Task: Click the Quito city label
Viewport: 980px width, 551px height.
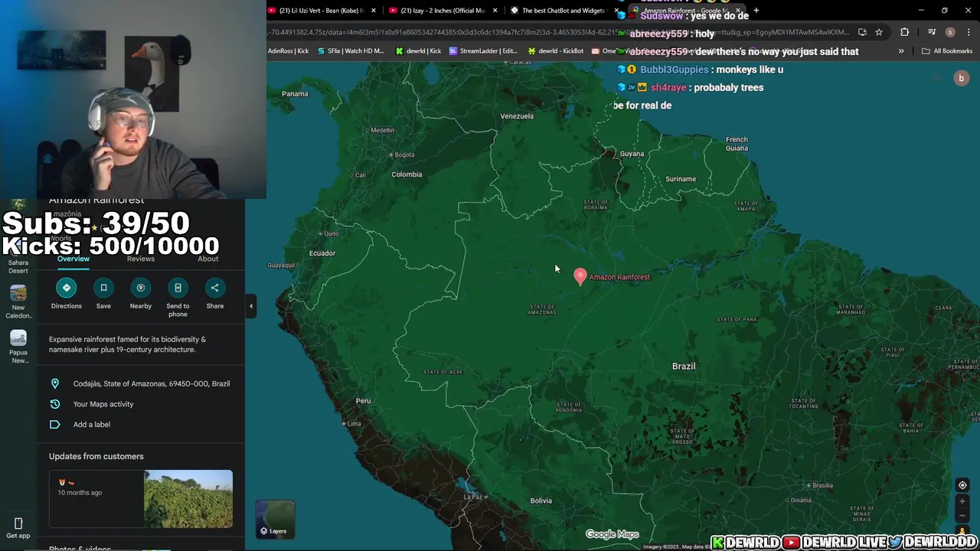Action: coord(331,233)
